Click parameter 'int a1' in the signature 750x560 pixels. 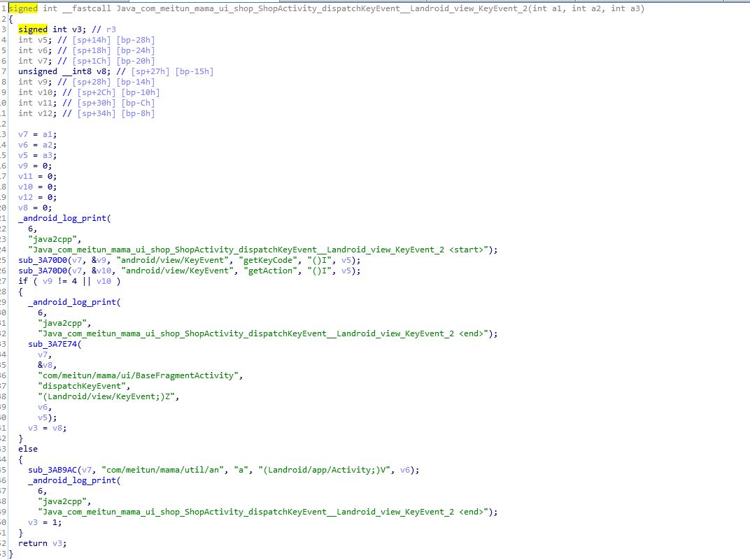(549, 8)
